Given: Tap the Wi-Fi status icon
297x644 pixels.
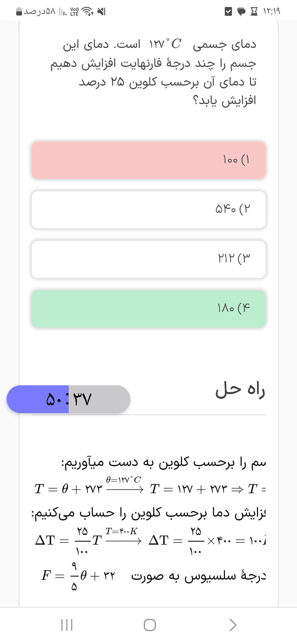Looking at the screenshot, I should click(88, 12).
